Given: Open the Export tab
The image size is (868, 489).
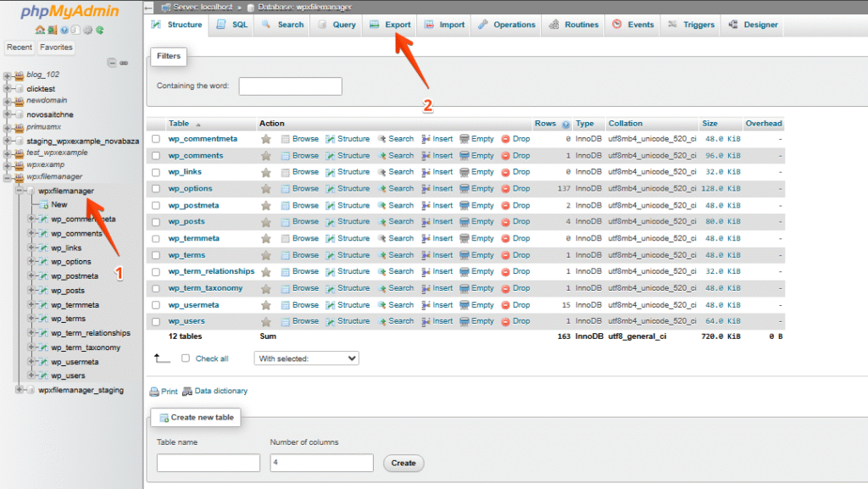Looking at the screenshot, I should coord(390,25).
